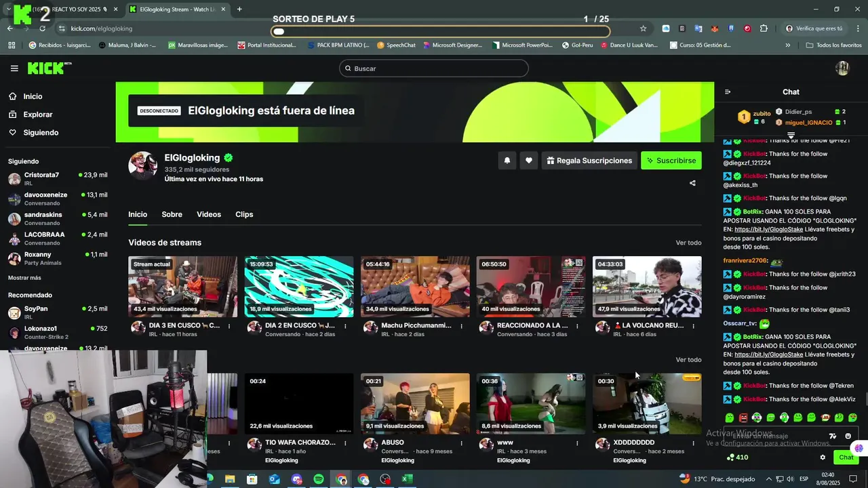Open the Todos los favoritos bookmarks folder
Viewport: 868px width, 488px height.
833,45
